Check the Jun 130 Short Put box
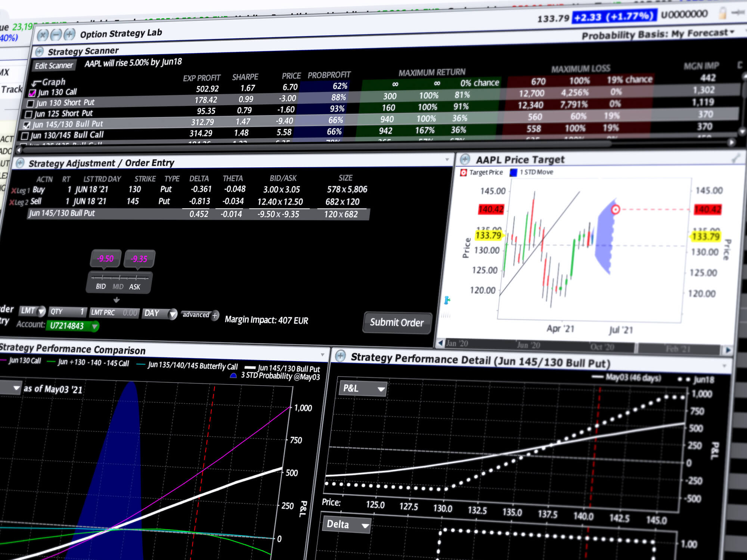 [x=31, y=103]
